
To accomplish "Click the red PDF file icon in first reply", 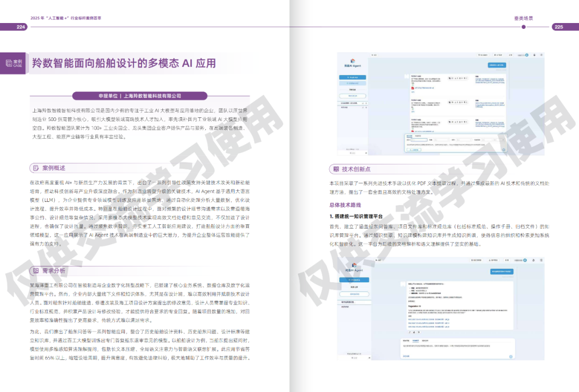I will pyautogui.click(x=412, y=88).
